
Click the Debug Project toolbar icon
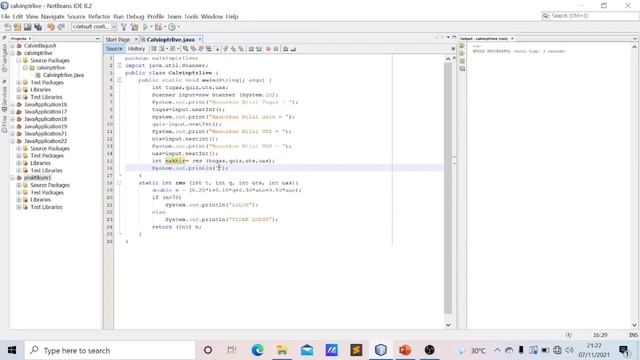[x=158, y=27]
